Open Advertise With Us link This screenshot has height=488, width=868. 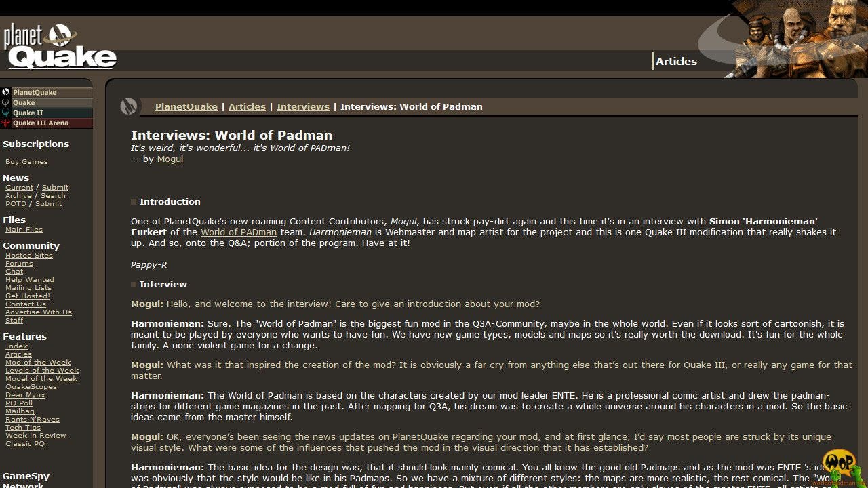pyautogui.click(x=39, y=312)
